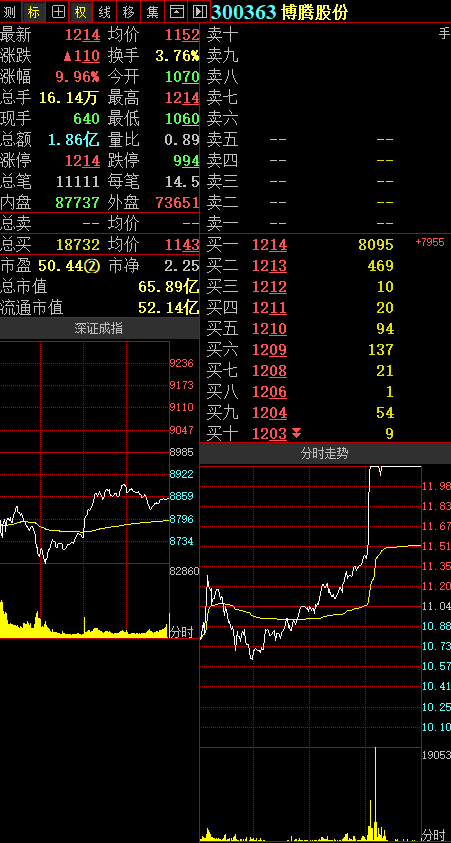Click stock code 300363
This screenshot has height=843, width=451.
244,11
